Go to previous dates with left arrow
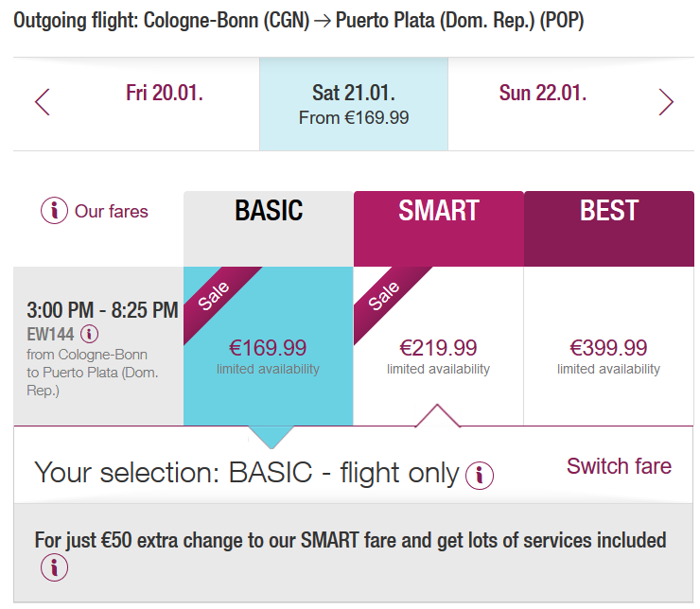 coord(43,102)
